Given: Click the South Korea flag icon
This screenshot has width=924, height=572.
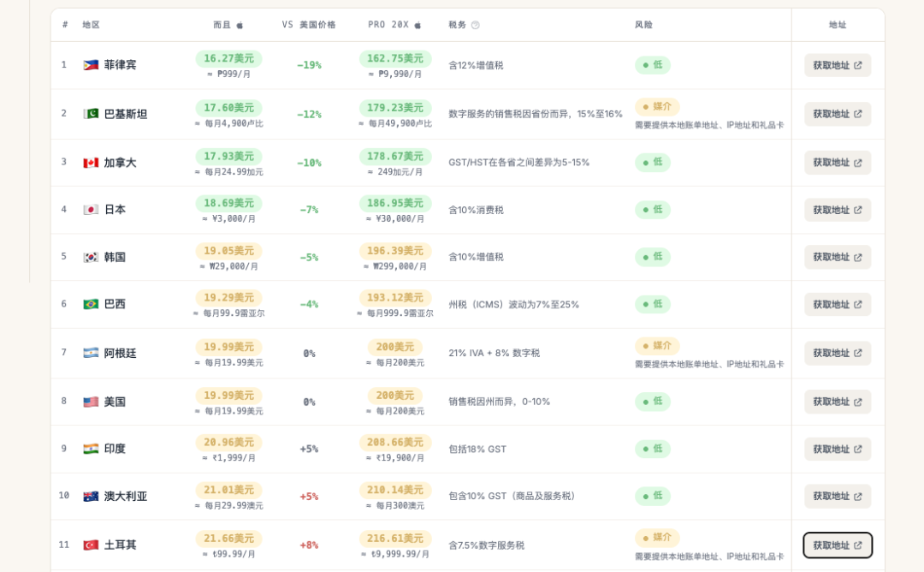Looking at the screenshot, I should (91, 257).
